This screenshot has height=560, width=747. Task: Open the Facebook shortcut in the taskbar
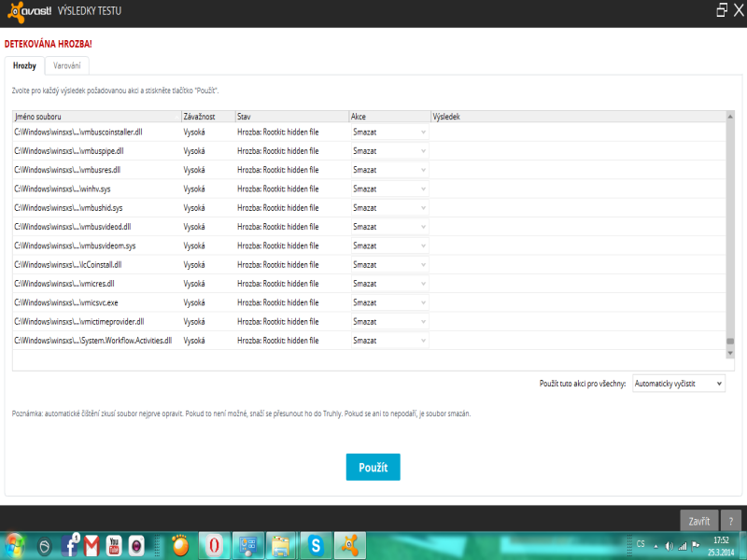pyautogui.click(x=69, y=546)
